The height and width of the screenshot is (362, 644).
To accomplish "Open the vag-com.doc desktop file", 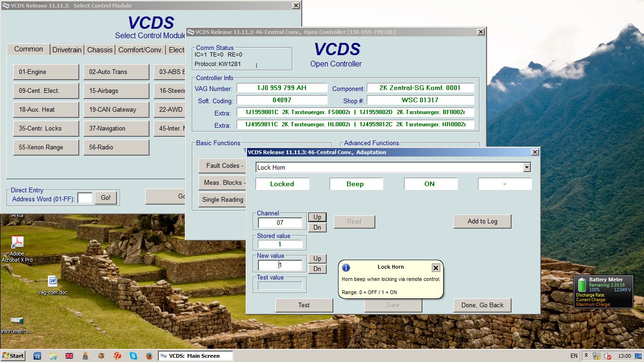I will (x=52, y=281).
